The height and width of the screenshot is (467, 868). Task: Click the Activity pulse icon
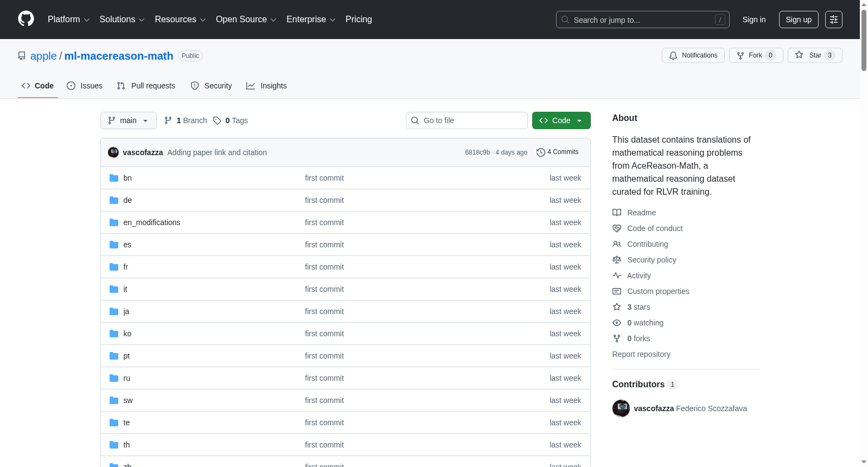pyautogui.click(x=617, y=276)
